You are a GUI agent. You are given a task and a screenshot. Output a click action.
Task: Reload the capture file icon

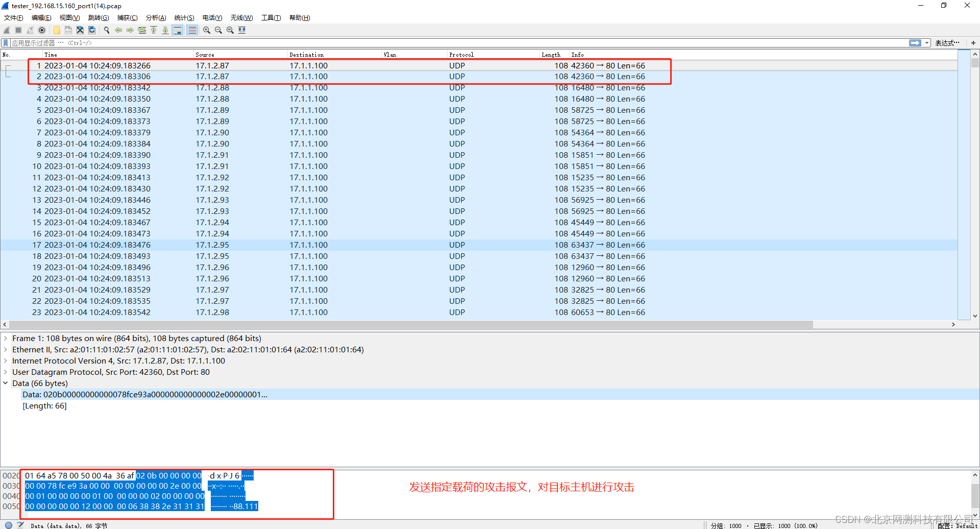pyautogui.click(x=92, y=30)
